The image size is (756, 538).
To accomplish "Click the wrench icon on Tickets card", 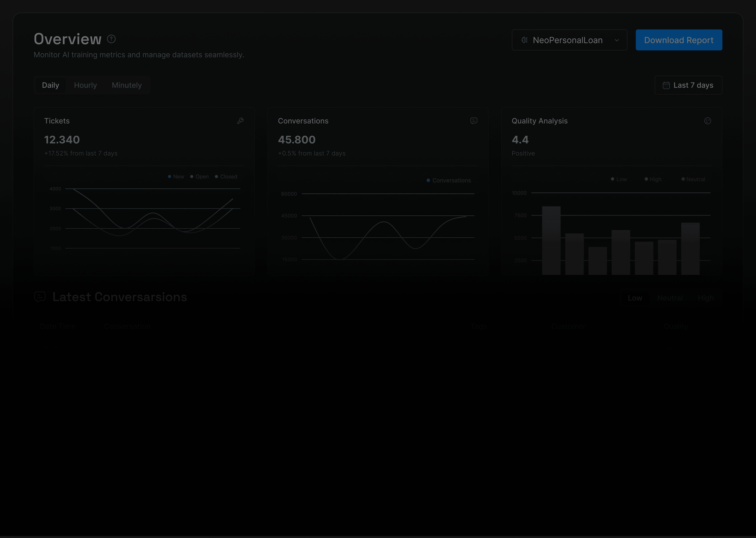I will [241, 121].
